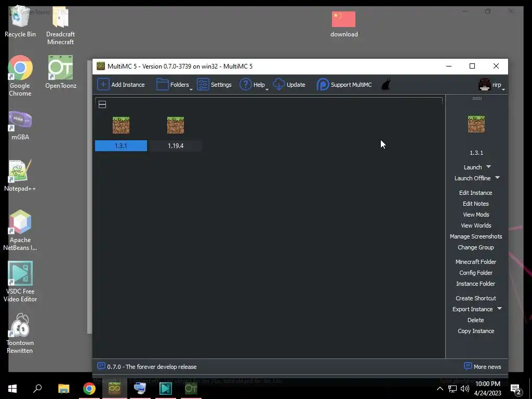
Task: Click Launch Offline
Action: click(x=472, y=178)
